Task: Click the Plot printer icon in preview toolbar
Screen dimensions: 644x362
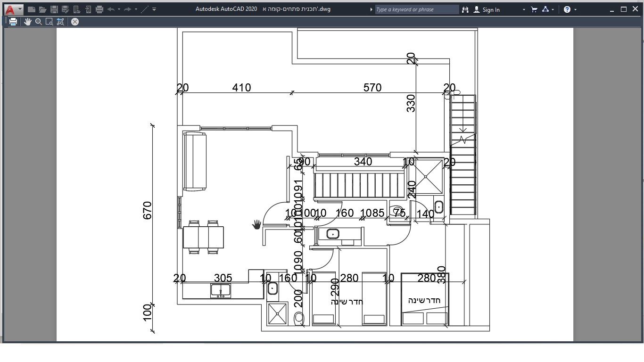Action: pyautogui.click(x=13, y=21)
